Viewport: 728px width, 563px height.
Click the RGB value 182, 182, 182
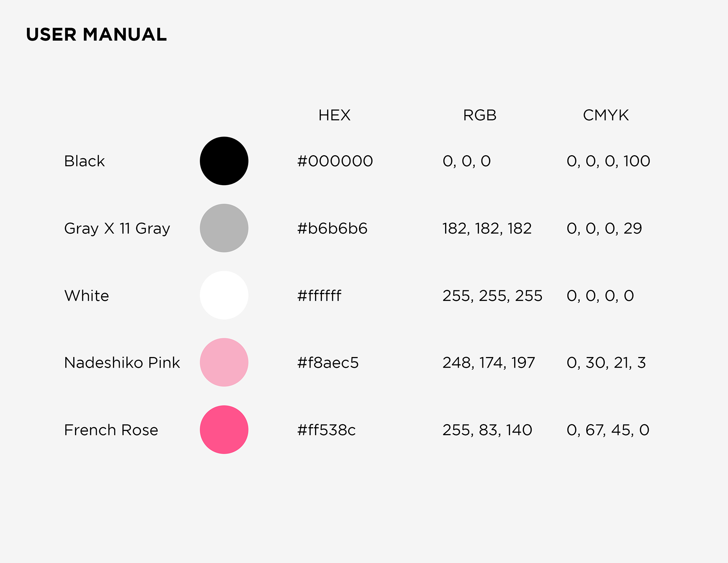[x=487, y=228]
